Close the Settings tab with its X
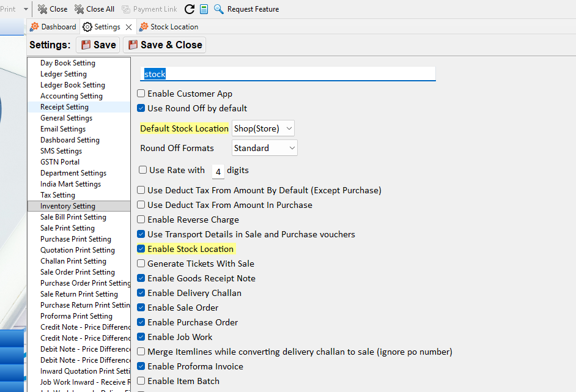Viewport: 576px width, 392px height. (128, 27)
